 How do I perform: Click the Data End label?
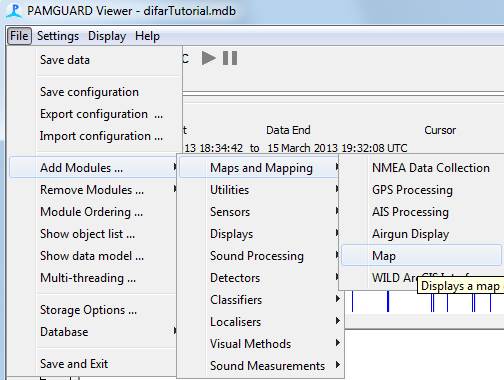[x=288, y=130]
